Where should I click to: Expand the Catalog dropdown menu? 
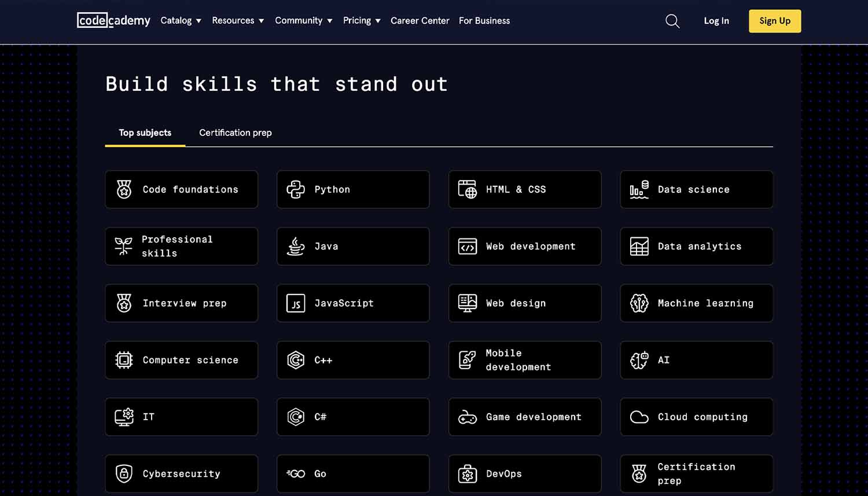tap(181, 21)
